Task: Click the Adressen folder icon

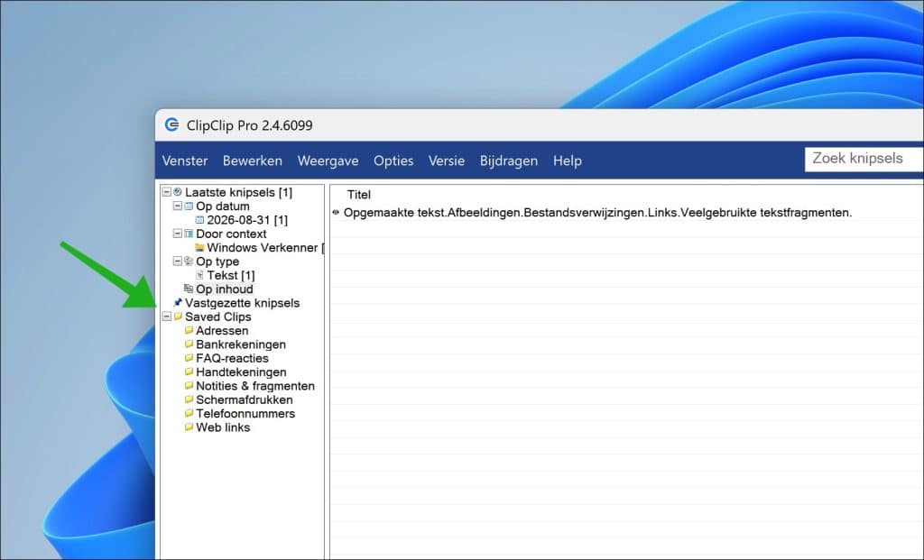Action: 189,330
